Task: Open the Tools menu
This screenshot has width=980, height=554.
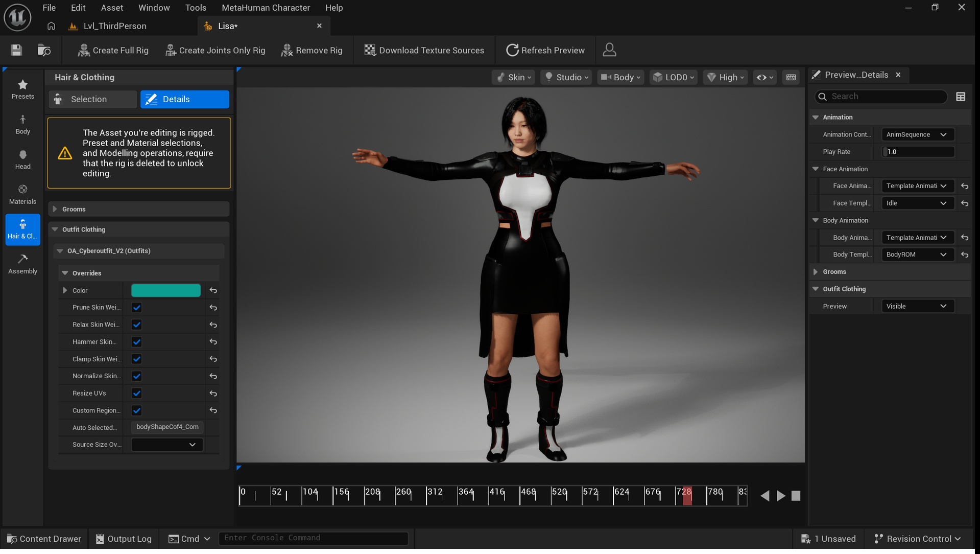Action: 196,8
